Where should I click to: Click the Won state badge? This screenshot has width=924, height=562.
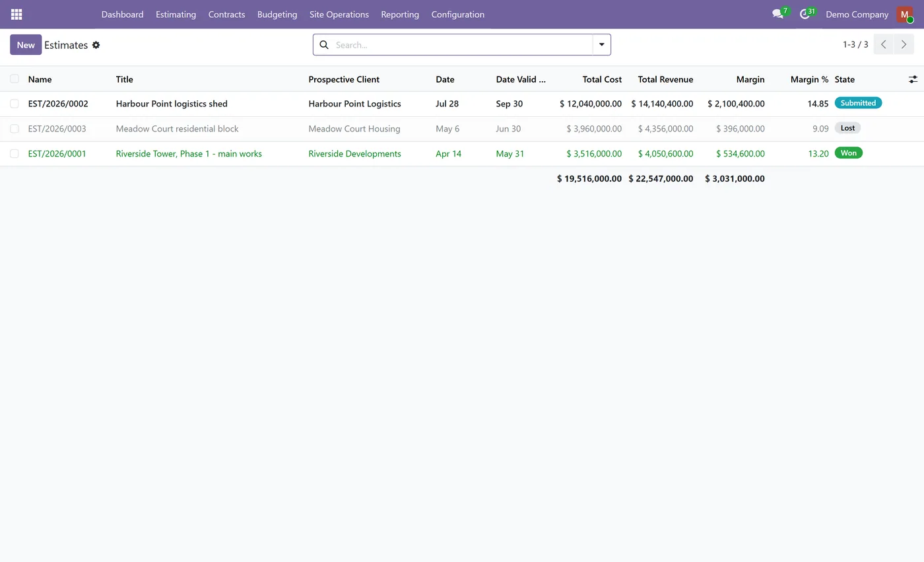849,153
